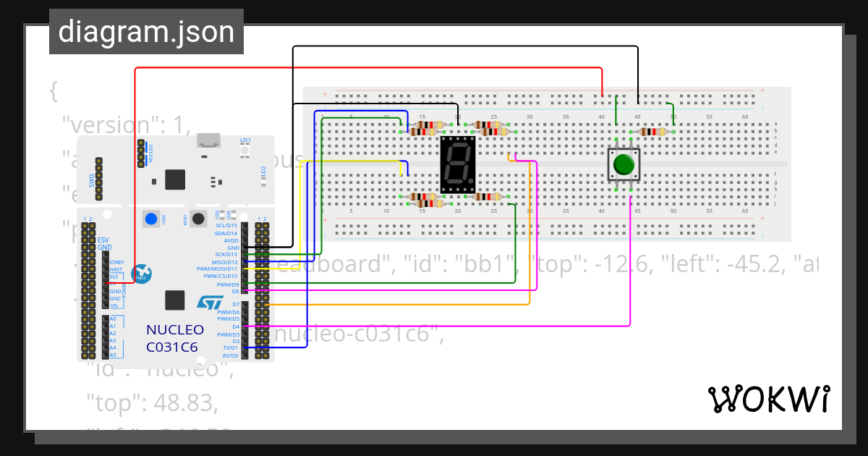Toggle the green breadboard pushbutton
The width and height of the screenshot is (868, 456).
click(624, 164)
